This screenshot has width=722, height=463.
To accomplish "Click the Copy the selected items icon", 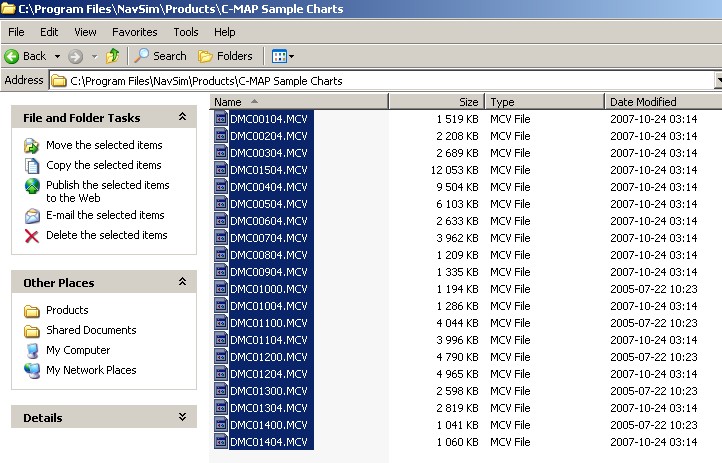I will (31, 166).
